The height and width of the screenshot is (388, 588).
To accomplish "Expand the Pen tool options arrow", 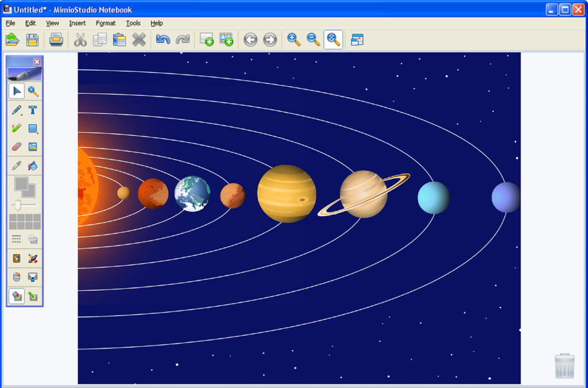I will [x=21, y=114].
